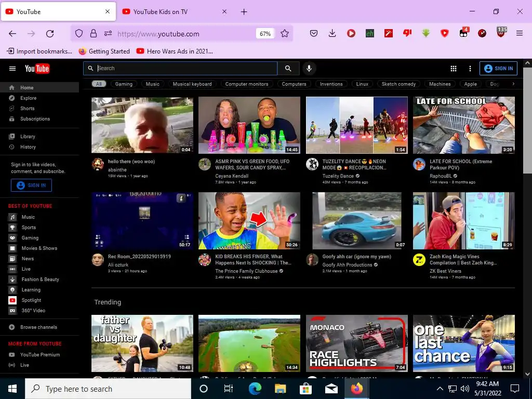The height and width of the screenshot is (399, 532).
Task: Select the Computer monitors filter chip
Action: click(x=247, y=84)
